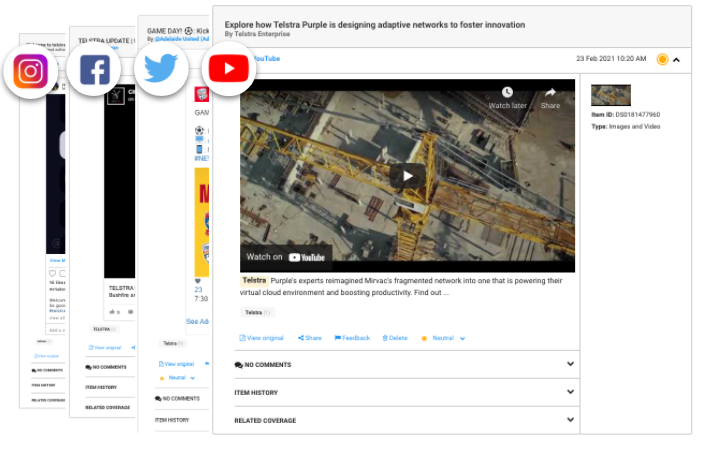Click the heart icon in the Instagram card
Viewport: 704px width, 450px height.
[52, 273]
